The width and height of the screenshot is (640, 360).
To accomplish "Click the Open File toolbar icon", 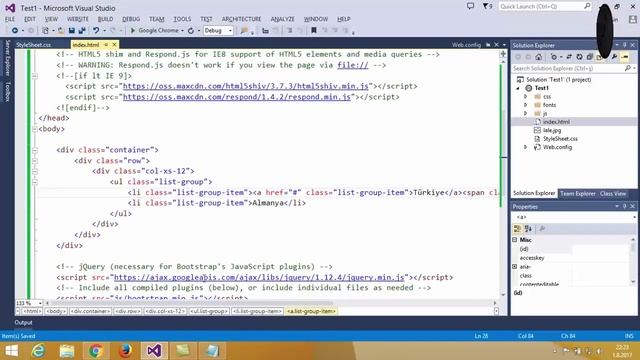I will [61, 31].
